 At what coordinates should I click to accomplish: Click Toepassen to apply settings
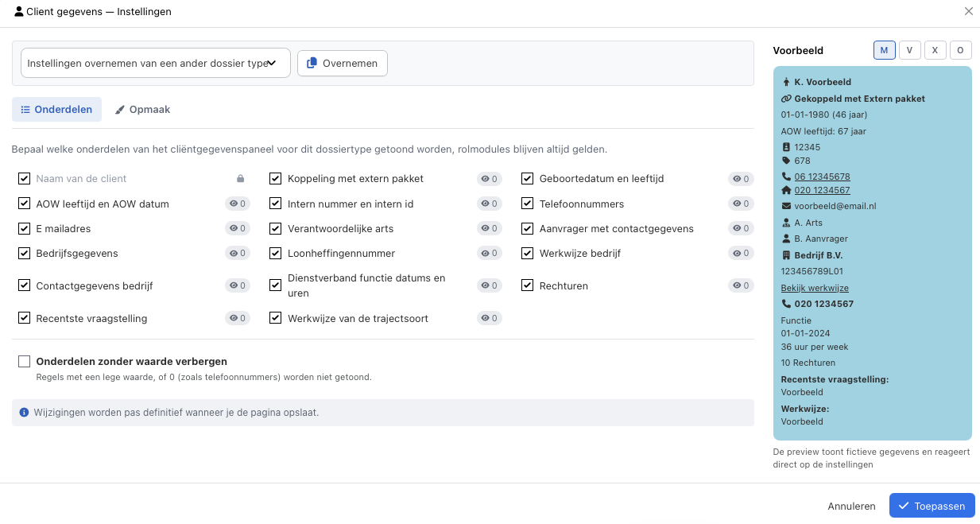(932, 506)
